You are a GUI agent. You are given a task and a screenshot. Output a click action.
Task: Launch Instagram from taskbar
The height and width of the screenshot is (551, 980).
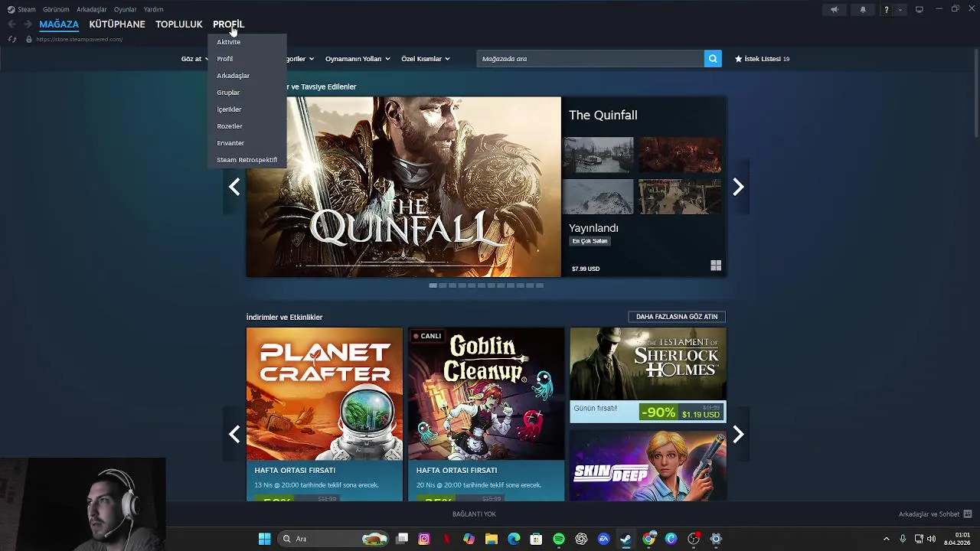(424, 539)
